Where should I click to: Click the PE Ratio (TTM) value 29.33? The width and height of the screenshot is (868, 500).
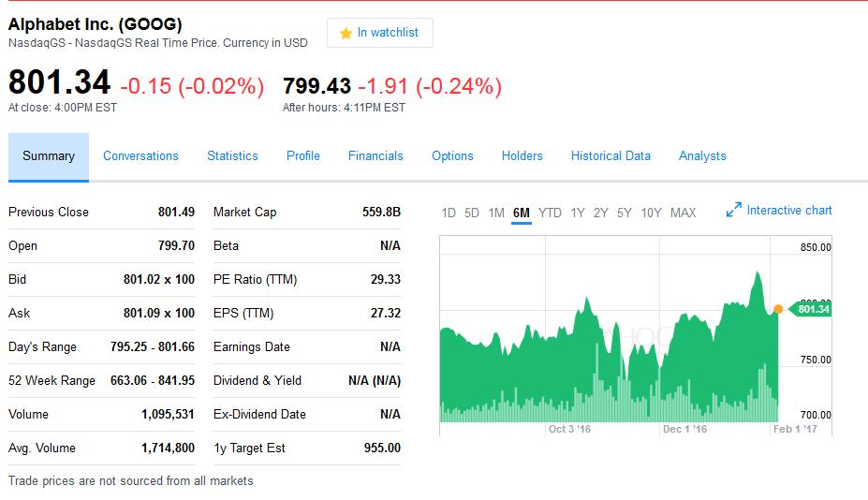pos(385,280)
